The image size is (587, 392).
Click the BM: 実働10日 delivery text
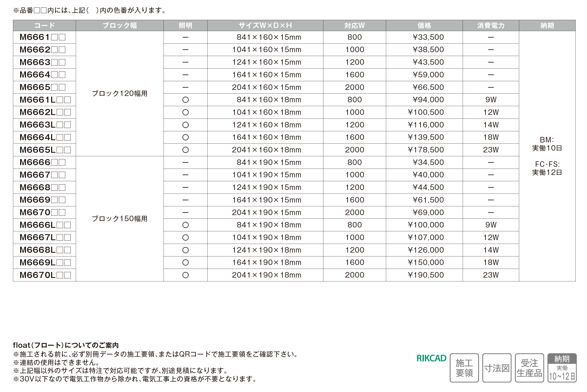tap(547, 144)
